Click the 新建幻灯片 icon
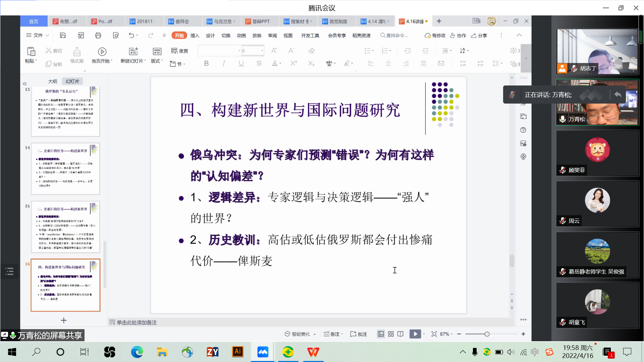Screen dimensions: 644x362 tap(133, 51)
